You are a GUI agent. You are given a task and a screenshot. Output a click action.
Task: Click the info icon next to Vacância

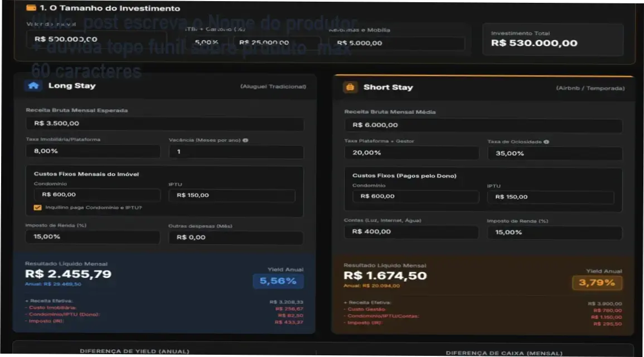(245, 140)
